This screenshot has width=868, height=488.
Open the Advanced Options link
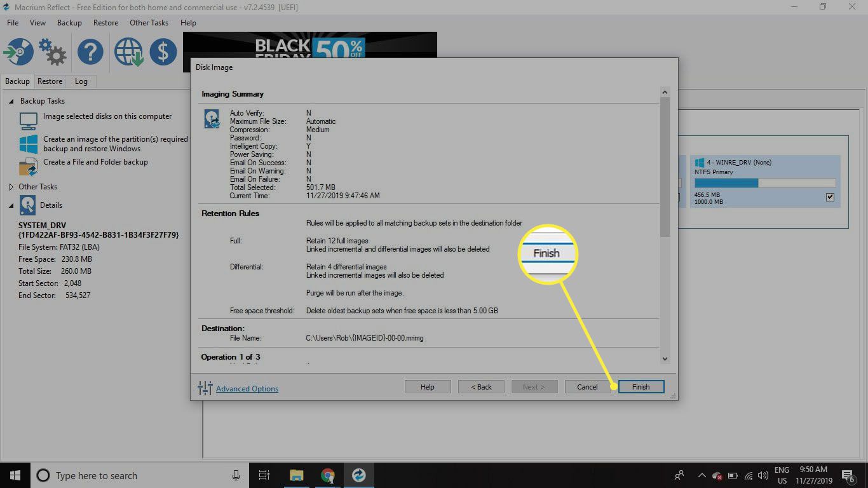click(x=247, y=389)
